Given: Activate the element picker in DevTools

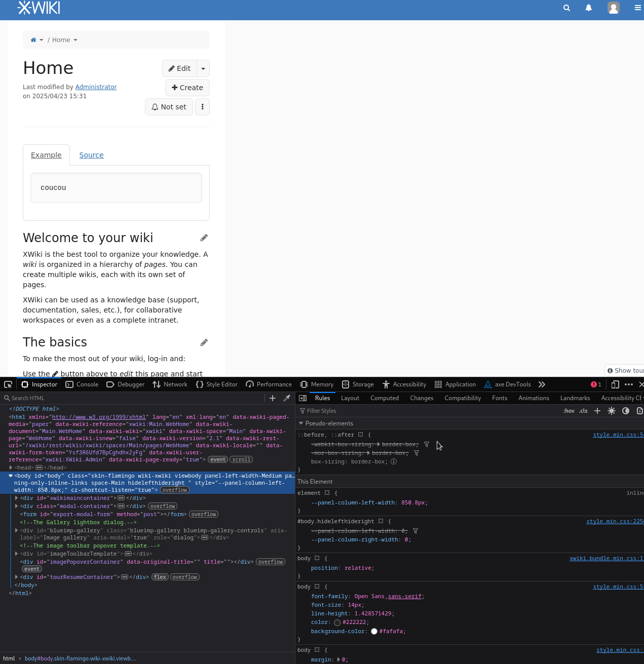Looking at the screenshot, I should pyautogui.click(x=8, y=384).
